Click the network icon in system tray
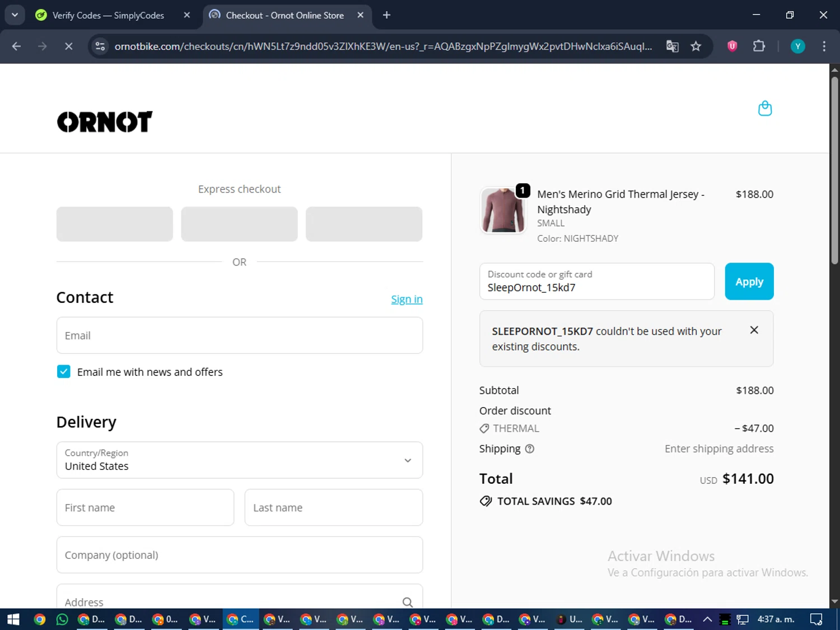The width and height of the screenshot is (840, 630). 743,619
